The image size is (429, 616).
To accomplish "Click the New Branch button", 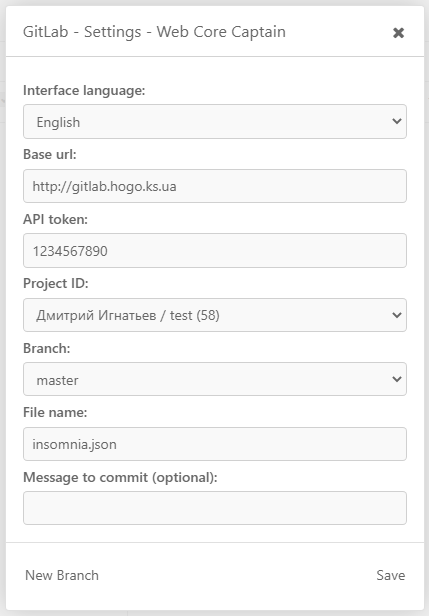I will tap(62, 575).
